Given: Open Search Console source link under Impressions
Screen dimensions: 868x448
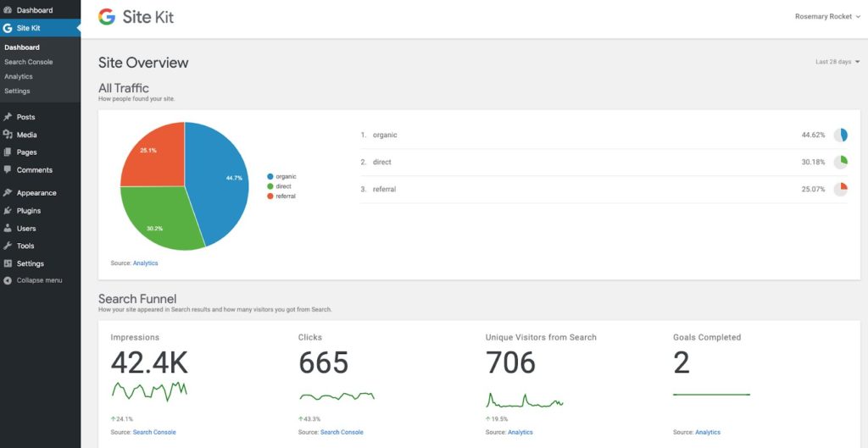Looking at the screenshot, I should click(x=154, y=432).
